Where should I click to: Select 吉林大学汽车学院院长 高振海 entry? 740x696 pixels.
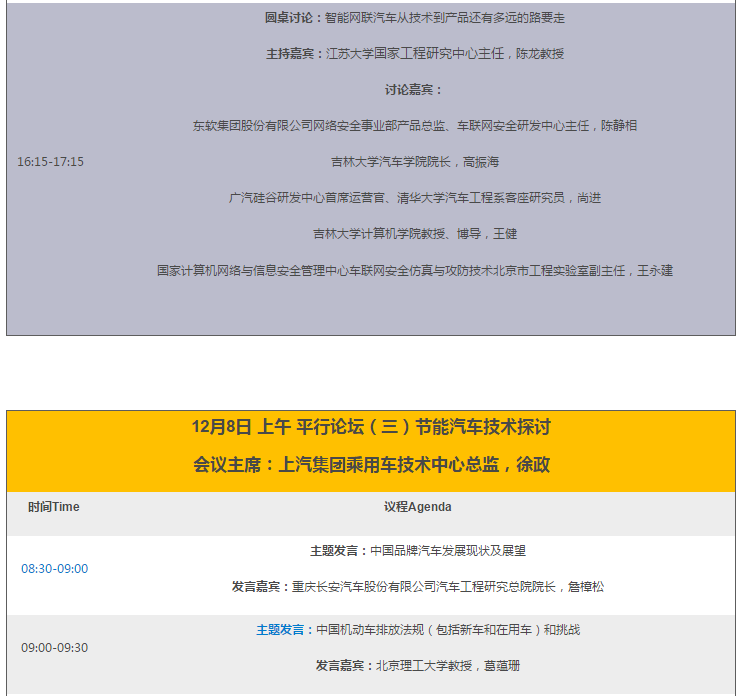coord(414,162)
